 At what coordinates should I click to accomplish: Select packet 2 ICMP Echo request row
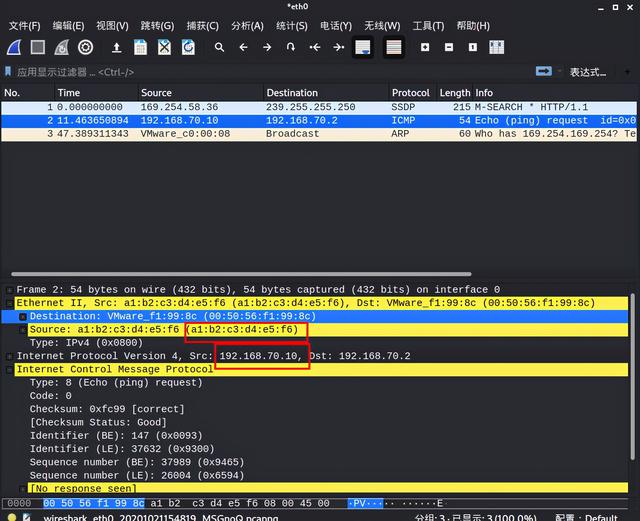[319, 120]
